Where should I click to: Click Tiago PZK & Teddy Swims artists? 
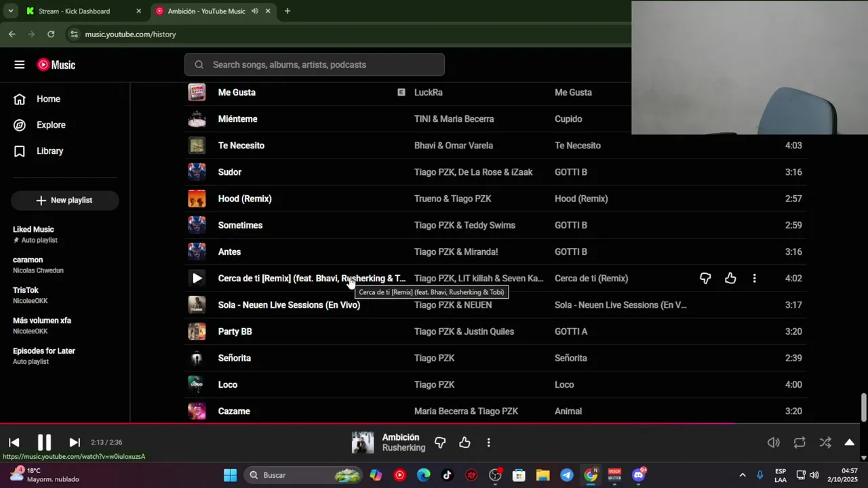click(x=465, y=225)
